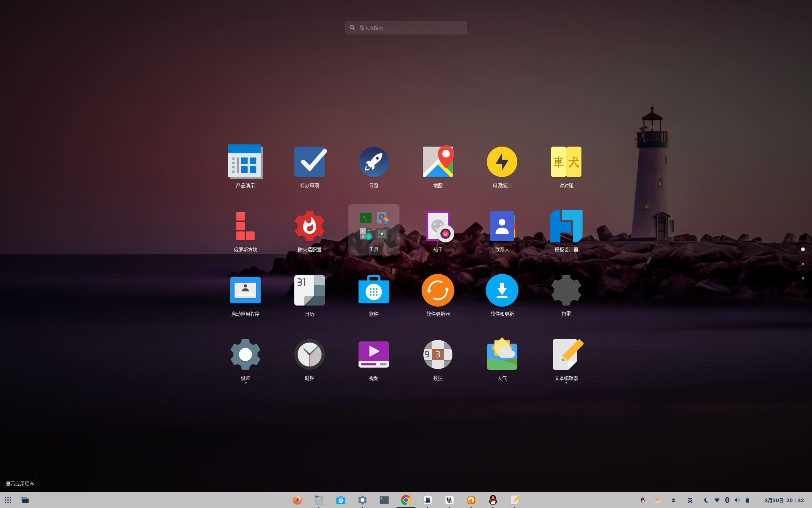Open the 待办事项 to-do app

coord(309,162)
